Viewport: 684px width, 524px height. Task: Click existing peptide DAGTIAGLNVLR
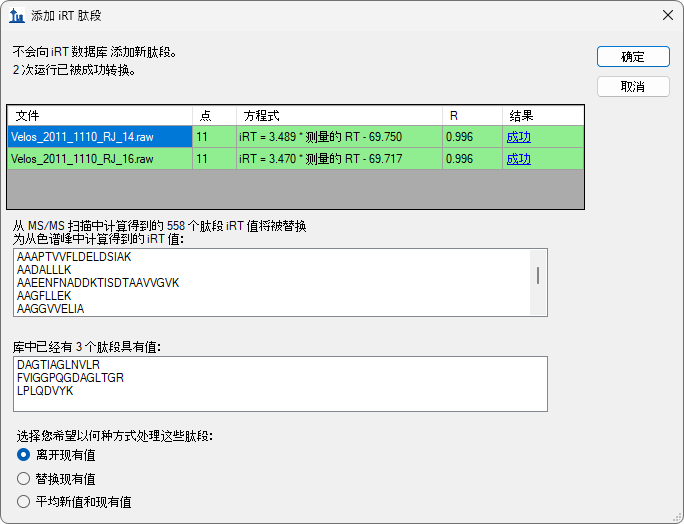[59, 365]
